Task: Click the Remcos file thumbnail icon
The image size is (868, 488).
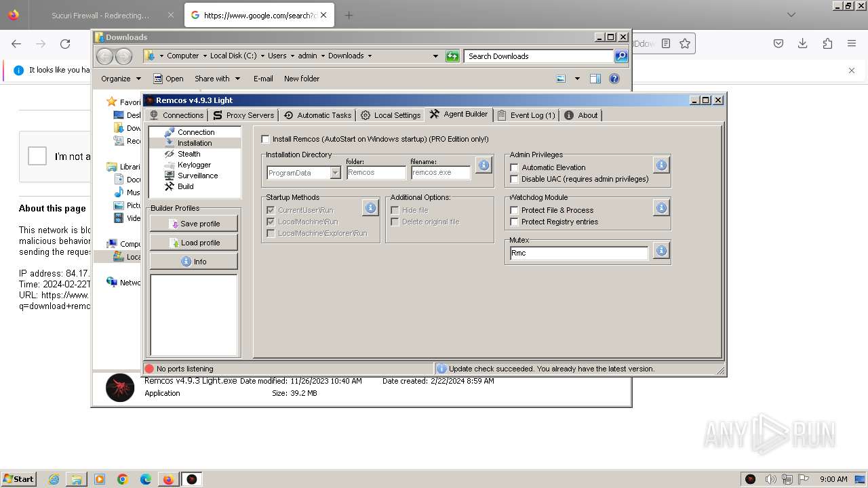Action: coord(120,388)
